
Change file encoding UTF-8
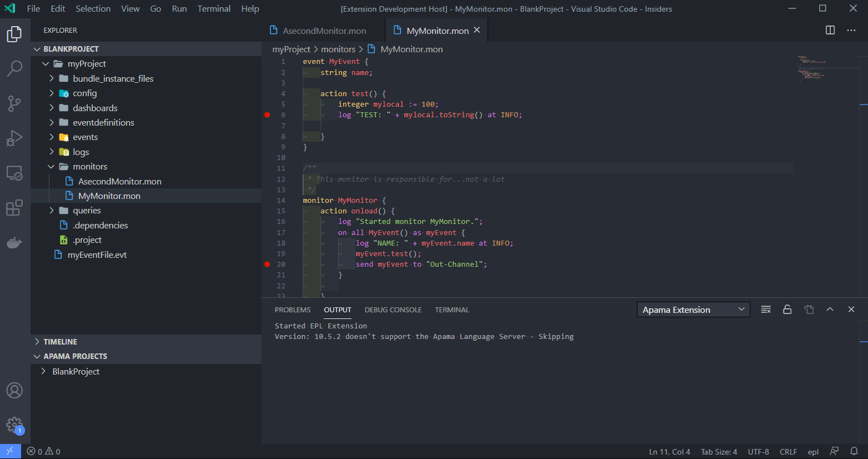click(759, 452)
